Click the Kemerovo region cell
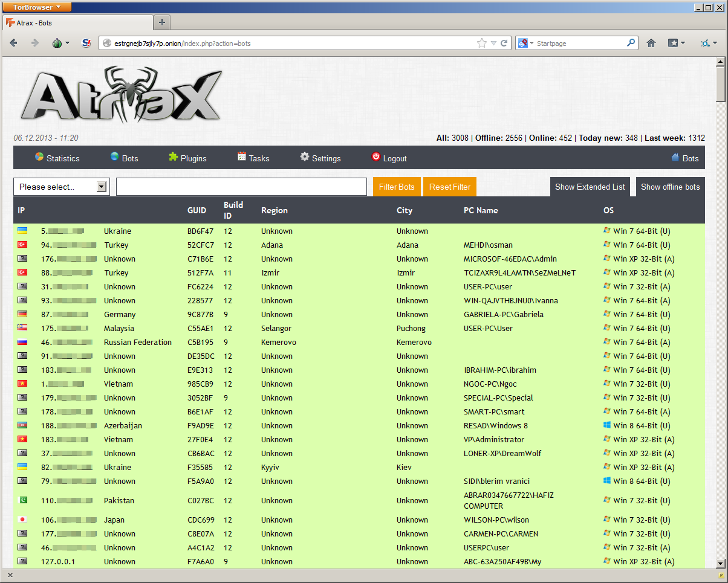Image resolution: width=728 pixels, height=583 pixels. [x=278, y=342]
